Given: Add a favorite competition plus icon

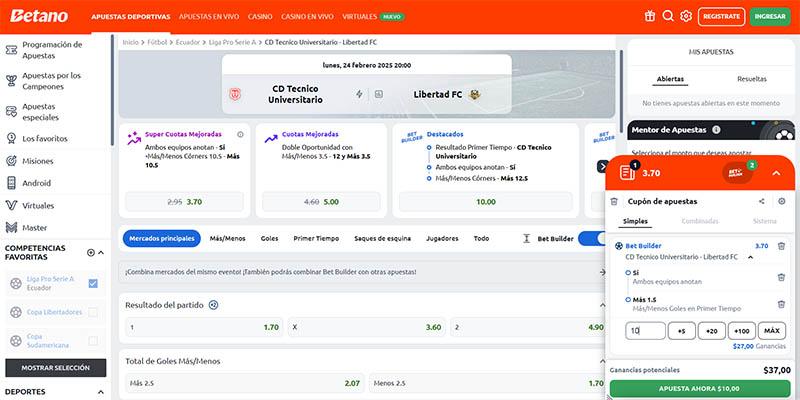Looking at the screenshot, I should tap(91, 253).
